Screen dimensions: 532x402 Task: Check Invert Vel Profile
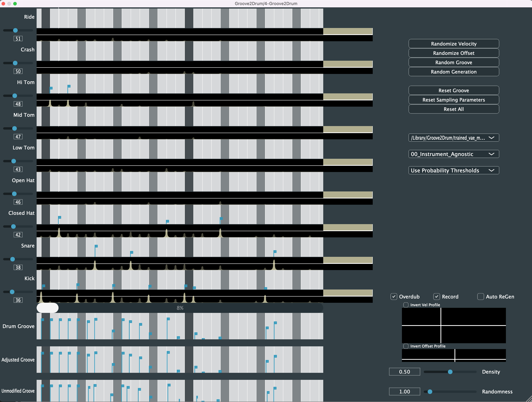click(406, 305)
